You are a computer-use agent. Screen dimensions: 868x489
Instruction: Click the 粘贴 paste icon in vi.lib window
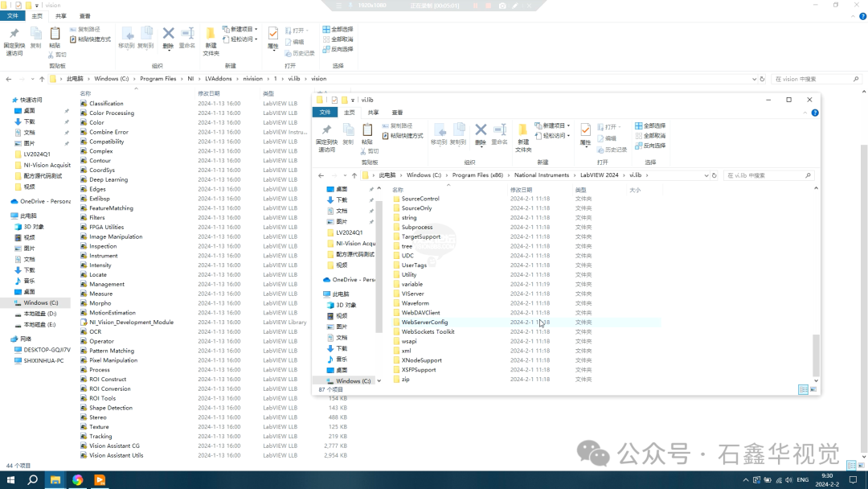[367, 130]
